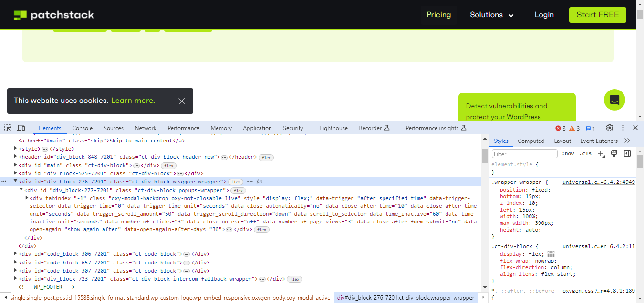
Task: Expand the style element in the DOM tree
Action: 15,148
